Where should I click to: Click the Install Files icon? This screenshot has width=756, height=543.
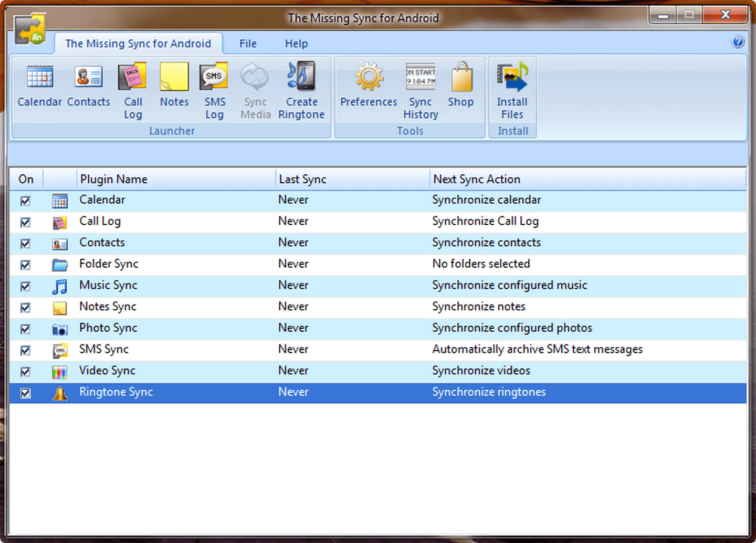[512, 77]
